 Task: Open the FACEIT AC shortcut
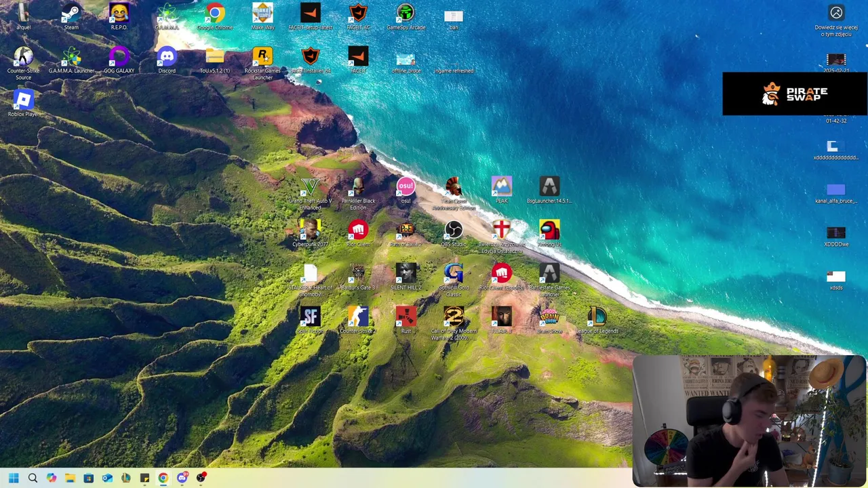click(358, 17)
